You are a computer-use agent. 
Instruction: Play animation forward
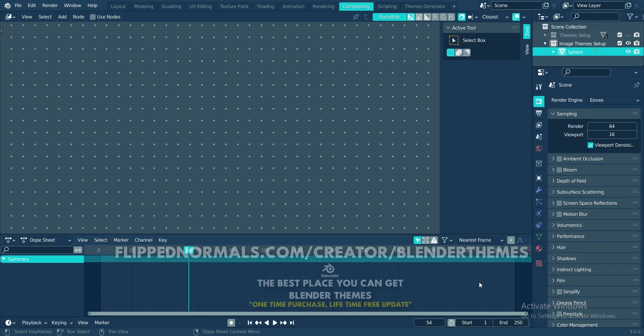coord(275,323)
